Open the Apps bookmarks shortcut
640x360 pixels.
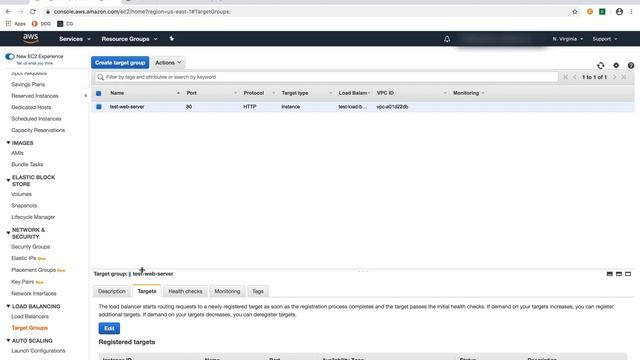[x=16, y=24]
